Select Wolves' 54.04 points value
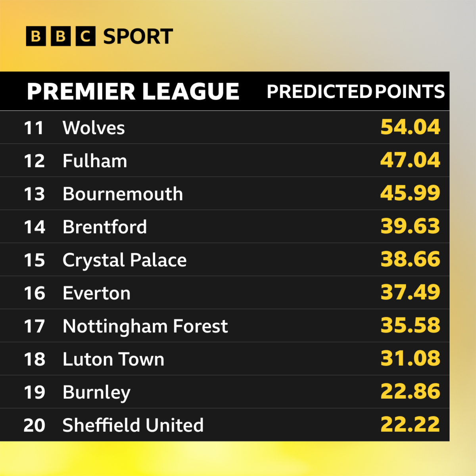 411,127
